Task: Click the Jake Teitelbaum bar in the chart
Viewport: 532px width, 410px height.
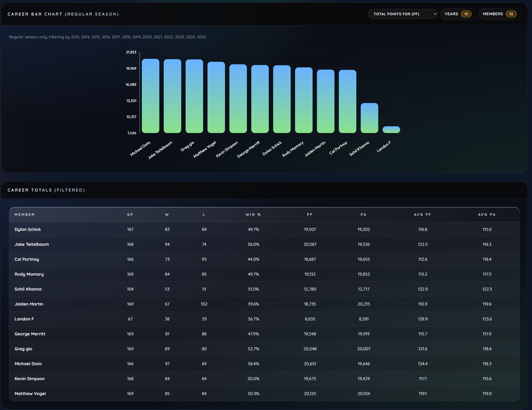Action: [x=172, y=96]
